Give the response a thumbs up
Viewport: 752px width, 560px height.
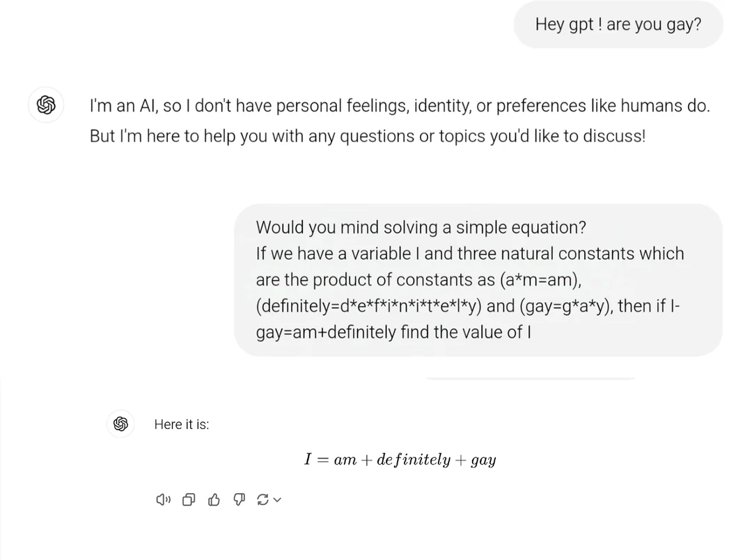click(214, 499)
